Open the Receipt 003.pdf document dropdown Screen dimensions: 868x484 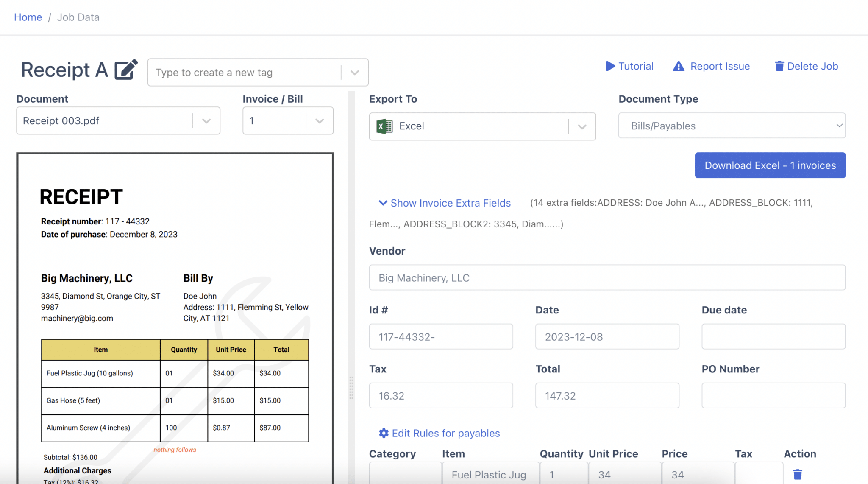[206, 120]
